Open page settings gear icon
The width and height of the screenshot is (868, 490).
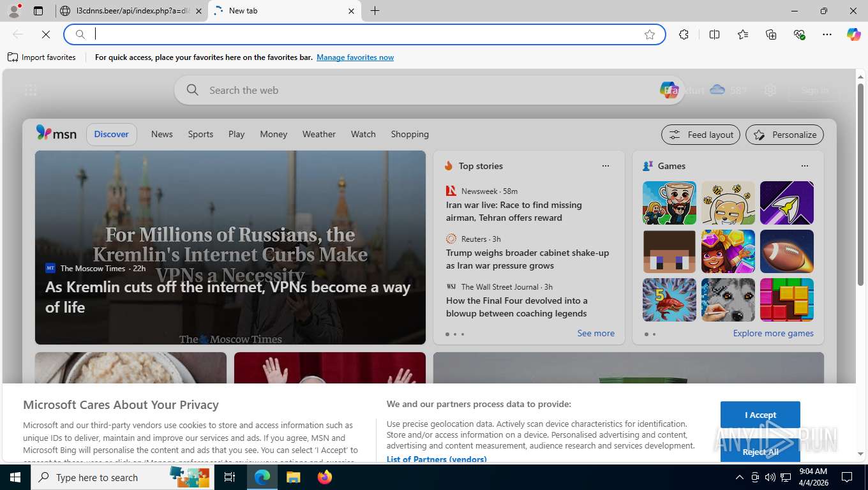tap(770, 91)
